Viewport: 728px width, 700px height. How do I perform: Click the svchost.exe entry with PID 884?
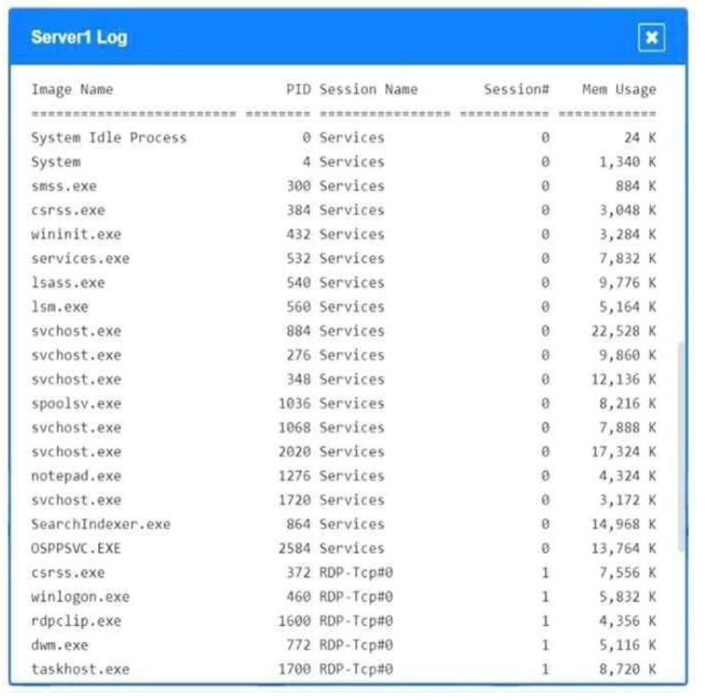(x=75, y=331)
